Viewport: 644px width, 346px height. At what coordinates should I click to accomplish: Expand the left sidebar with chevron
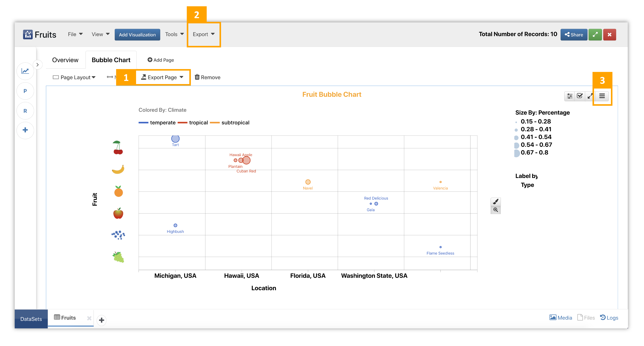(x=37, y=65)
